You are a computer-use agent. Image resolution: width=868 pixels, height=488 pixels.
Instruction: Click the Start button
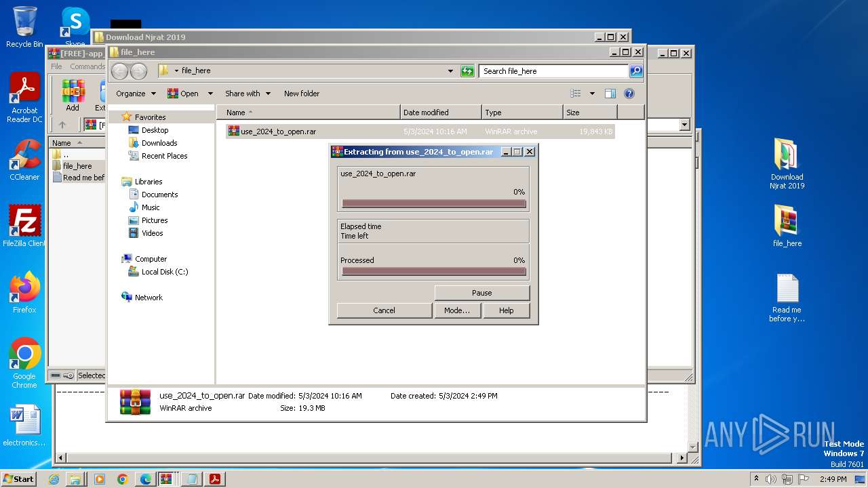18,479
